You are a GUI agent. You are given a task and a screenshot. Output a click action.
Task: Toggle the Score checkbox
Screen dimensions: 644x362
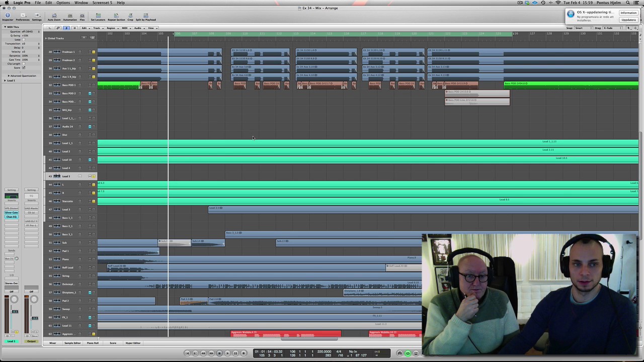pyautogui.click(x=24, y=67)
